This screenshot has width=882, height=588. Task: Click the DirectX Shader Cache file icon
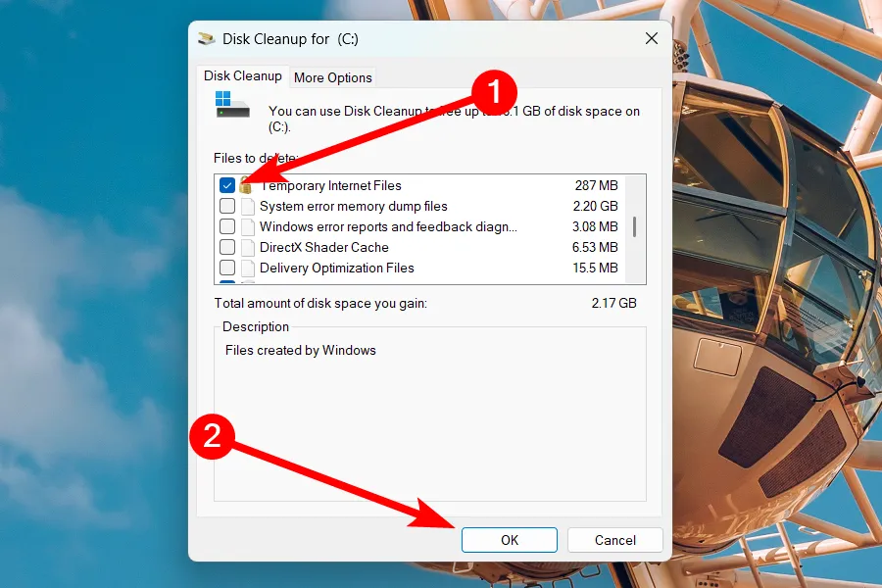(x=247, y=248)
